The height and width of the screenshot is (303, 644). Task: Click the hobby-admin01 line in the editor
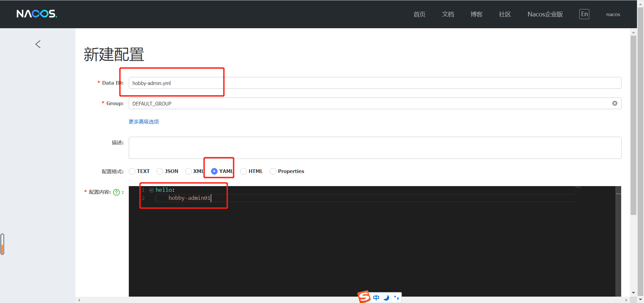[190, 198]
